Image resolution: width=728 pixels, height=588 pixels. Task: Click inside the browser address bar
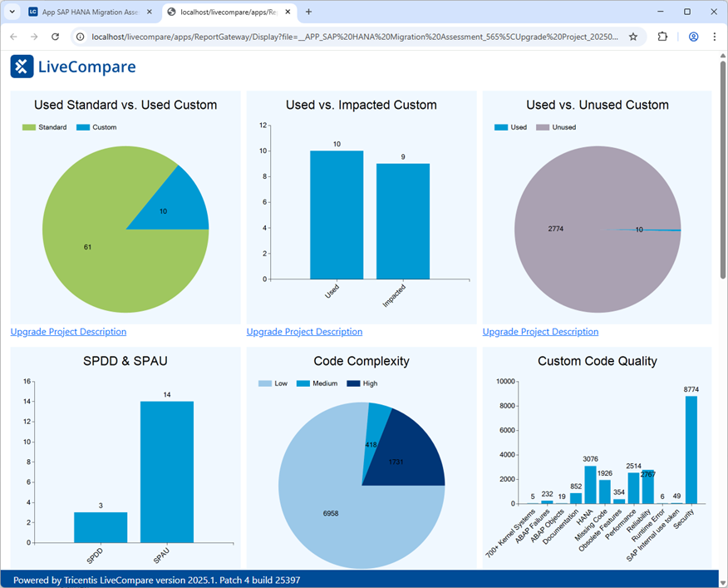[332, 37]
